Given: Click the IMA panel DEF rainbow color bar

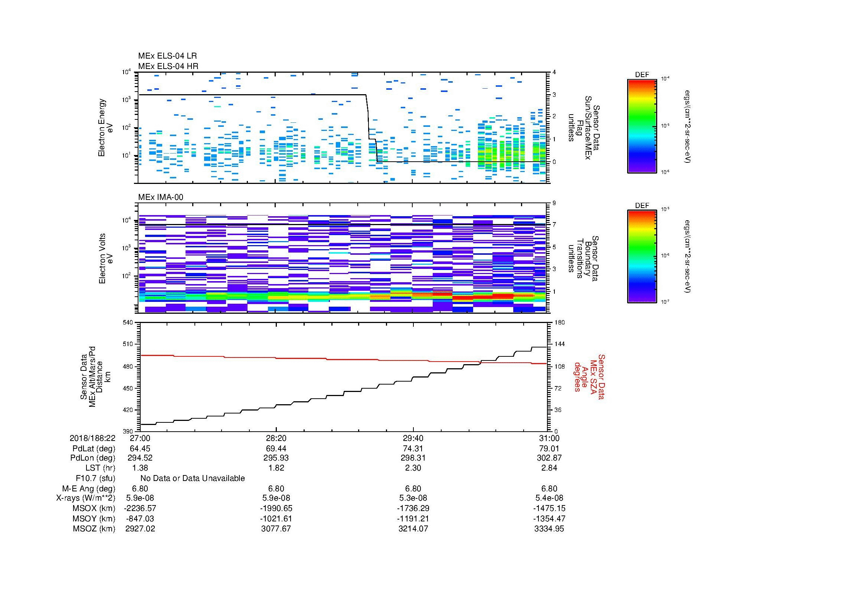Looking at the screenshot, I should 642,257.
